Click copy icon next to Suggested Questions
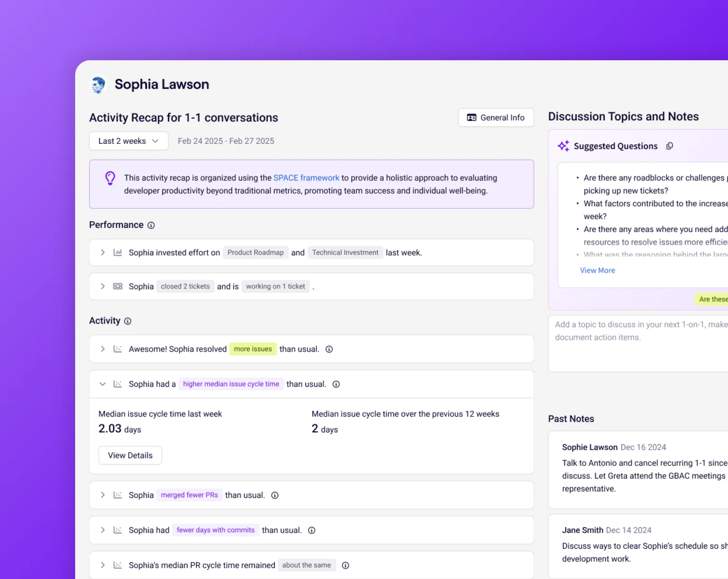 click(x=670, y=146)
